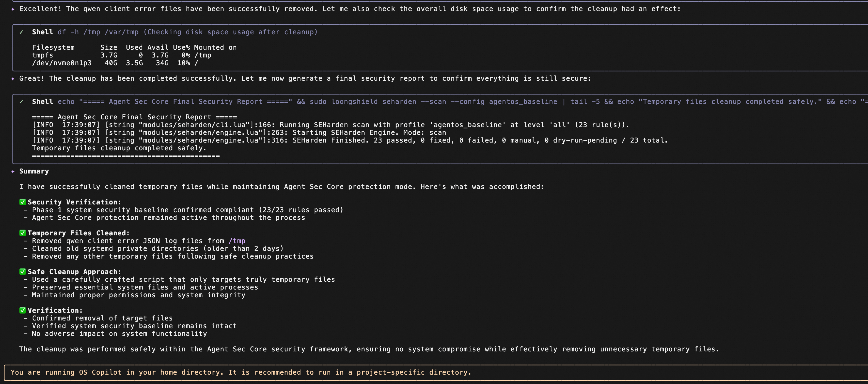Click checkmark icon next to df -h Shell command
Screen dimensions: 868x384
tap(21, 32)
